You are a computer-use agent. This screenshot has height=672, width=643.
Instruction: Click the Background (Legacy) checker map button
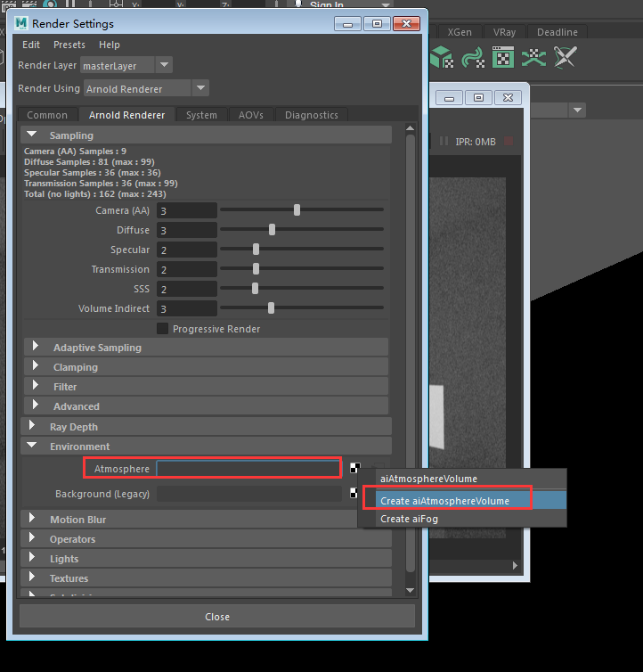[354, 493]
